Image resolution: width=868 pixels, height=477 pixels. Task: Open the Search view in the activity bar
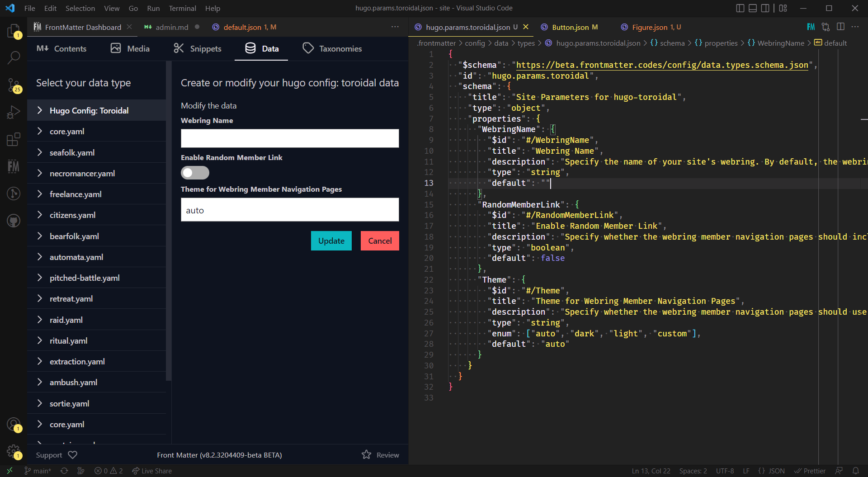click(14, 58)
